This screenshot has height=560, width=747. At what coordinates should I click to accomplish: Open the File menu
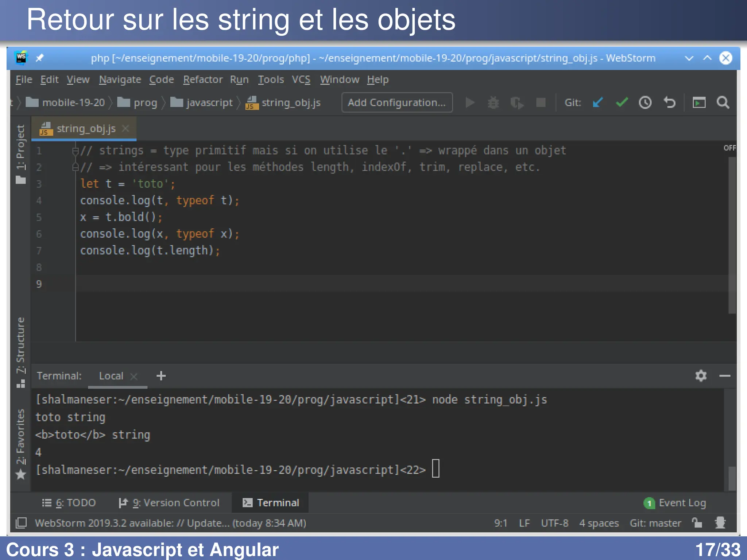tap(24, 79)
